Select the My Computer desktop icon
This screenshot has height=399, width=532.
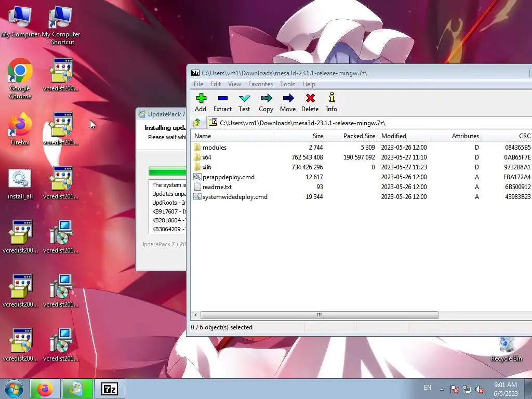pyautogui.click(x=20, y=22)
